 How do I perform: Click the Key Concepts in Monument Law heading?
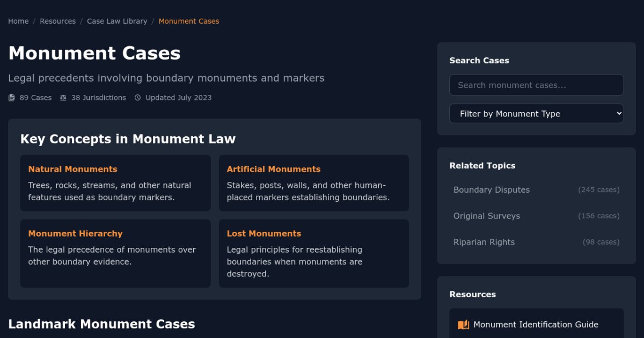128,139
